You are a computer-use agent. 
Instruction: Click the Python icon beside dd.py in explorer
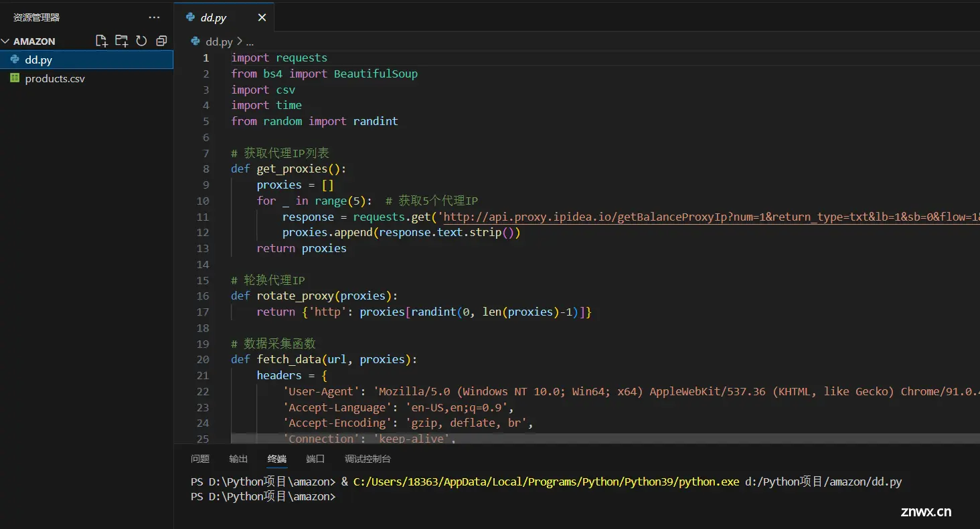point(15,60)
